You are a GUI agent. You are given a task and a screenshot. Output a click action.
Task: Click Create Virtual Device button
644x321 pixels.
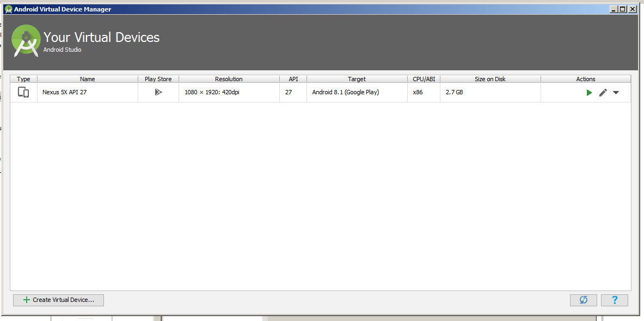click(58, 300)
